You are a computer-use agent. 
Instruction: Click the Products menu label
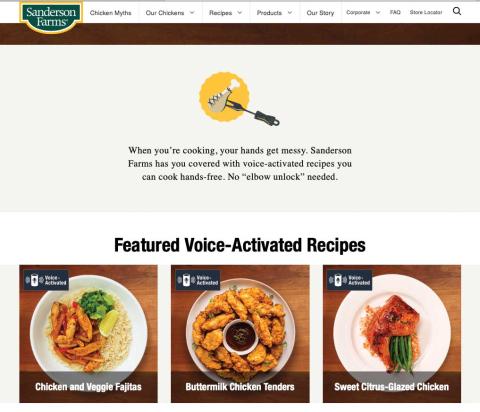pos(269,13)
